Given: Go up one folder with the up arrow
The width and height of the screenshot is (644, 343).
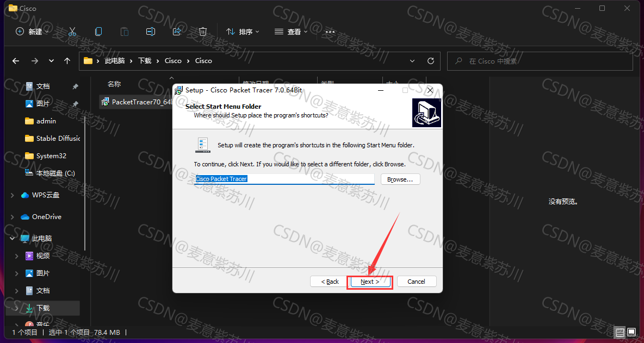Looking at the screenshot, I should (x=67, y=61).
